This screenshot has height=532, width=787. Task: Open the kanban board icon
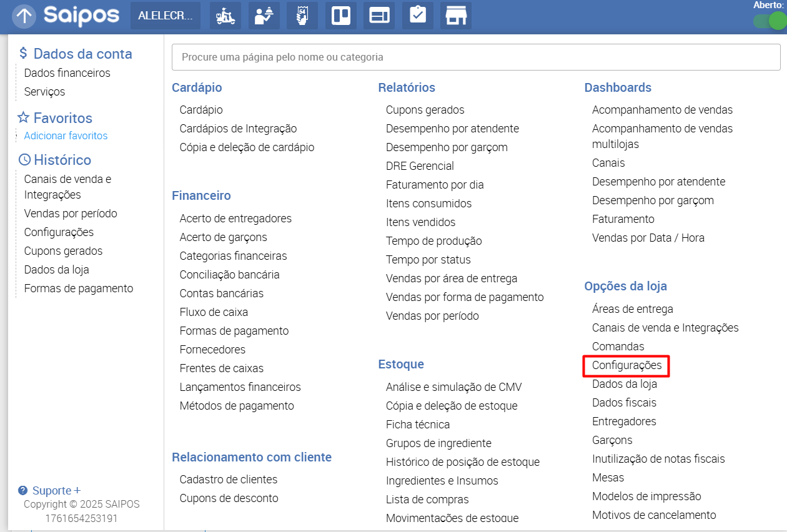341,16
